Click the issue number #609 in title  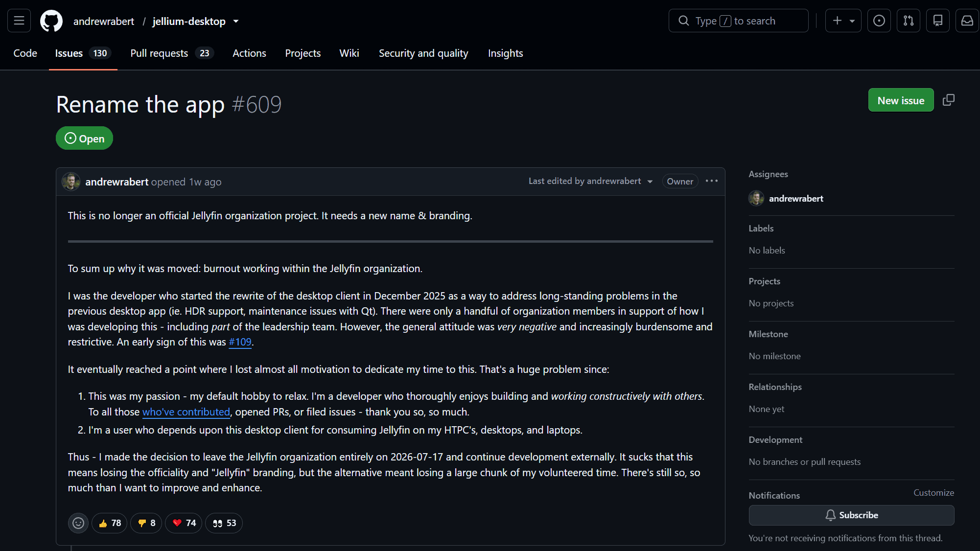tap(257, 105)
